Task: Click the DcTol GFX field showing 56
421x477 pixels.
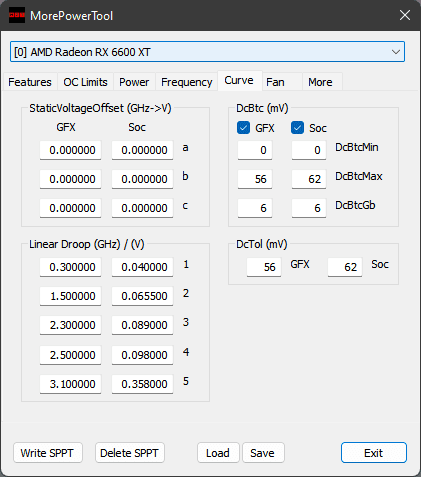Action: pyautogui.click(x=264, y=267)
